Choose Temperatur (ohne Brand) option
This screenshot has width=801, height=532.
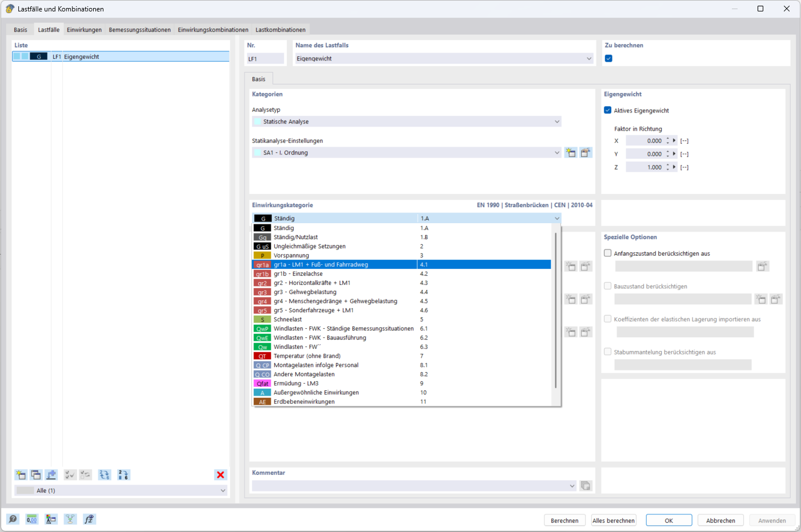click(x=402, y=356)
